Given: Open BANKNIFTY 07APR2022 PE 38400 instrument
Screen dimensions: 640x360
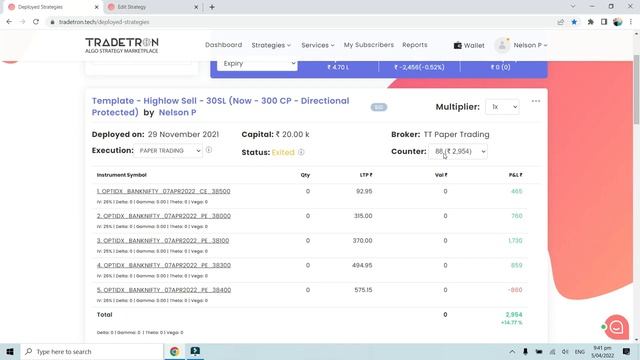Looking at the screenshot, I should click(x=164, y=290).
